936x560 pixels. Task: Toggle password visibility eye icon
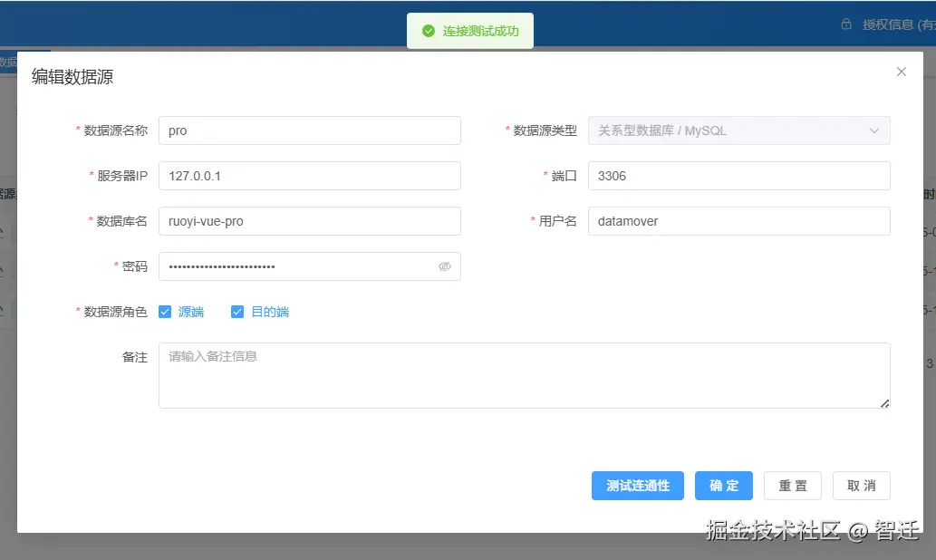tap(445, 266)
